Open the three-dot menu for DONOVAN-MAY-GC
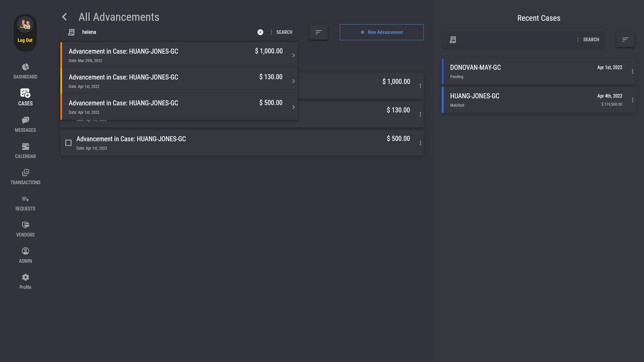 pyautogui.click(x=632, y=71)
